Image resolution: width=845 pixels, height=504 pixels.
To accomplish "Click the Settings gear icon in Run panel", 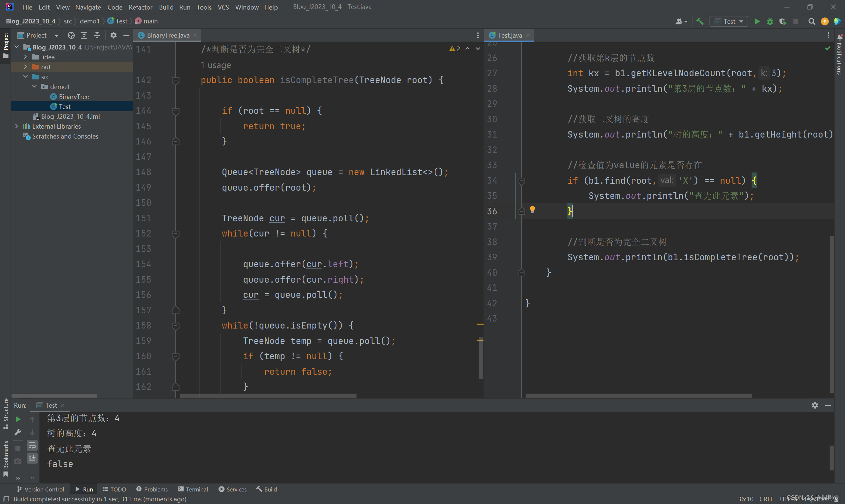I will (x=816, y=405).
